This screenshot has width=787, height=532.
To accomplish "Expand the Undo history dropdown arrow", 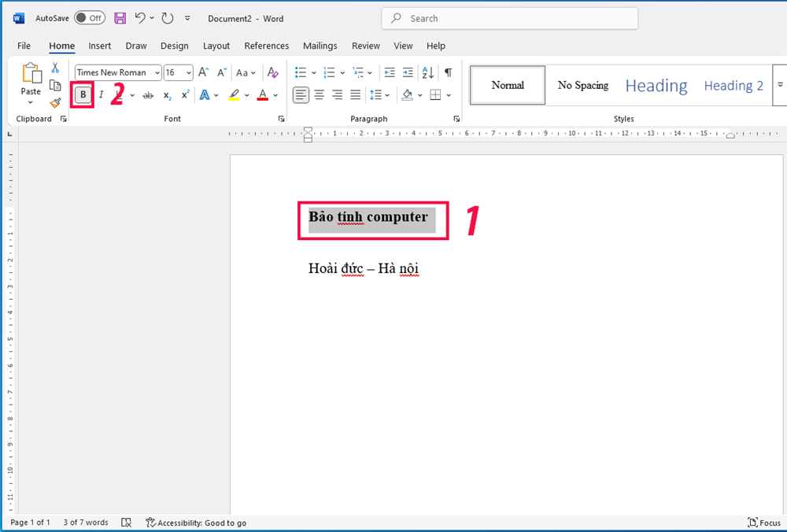I will [x=152, y=19].
